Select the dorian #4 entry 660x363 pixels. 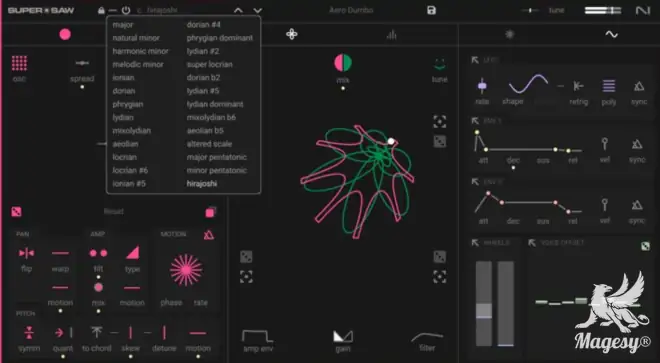click(203, 25)
